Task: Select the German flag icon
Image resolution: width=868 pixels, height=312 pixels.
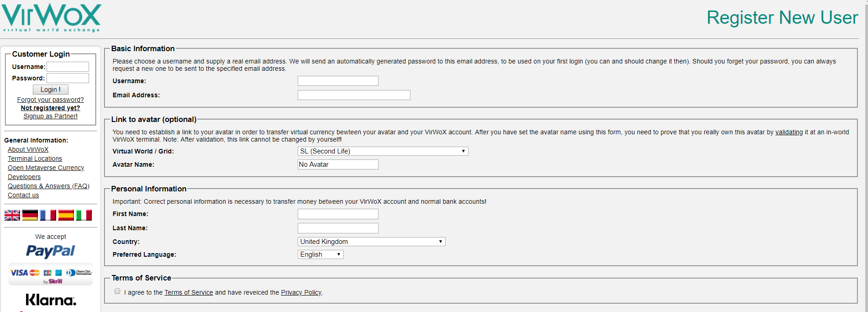Action: point(30,215)
